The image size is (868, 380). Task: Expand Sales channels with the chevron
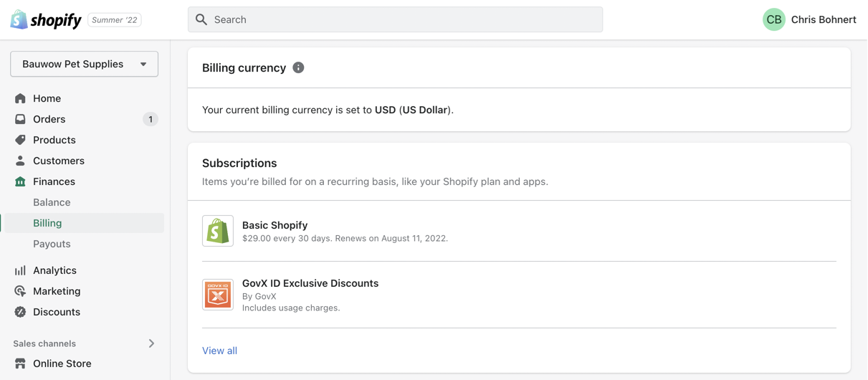151,343
